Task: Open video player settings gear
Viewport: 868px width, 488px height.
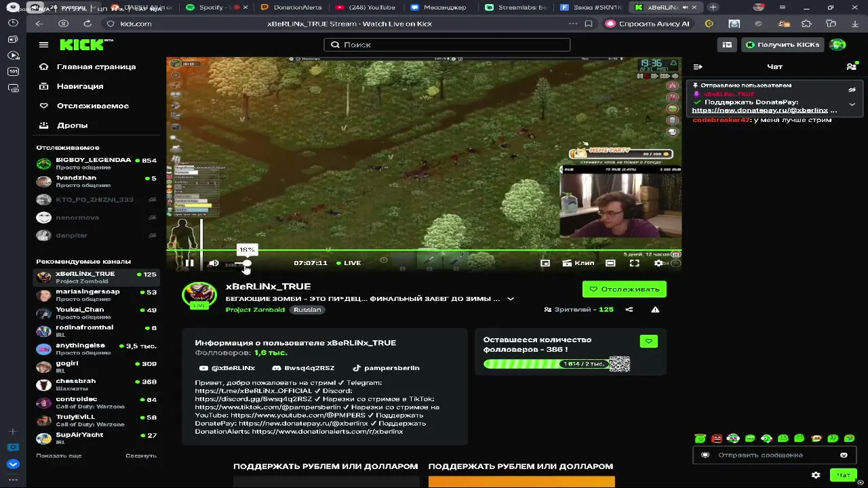Action: coord(658,263)
